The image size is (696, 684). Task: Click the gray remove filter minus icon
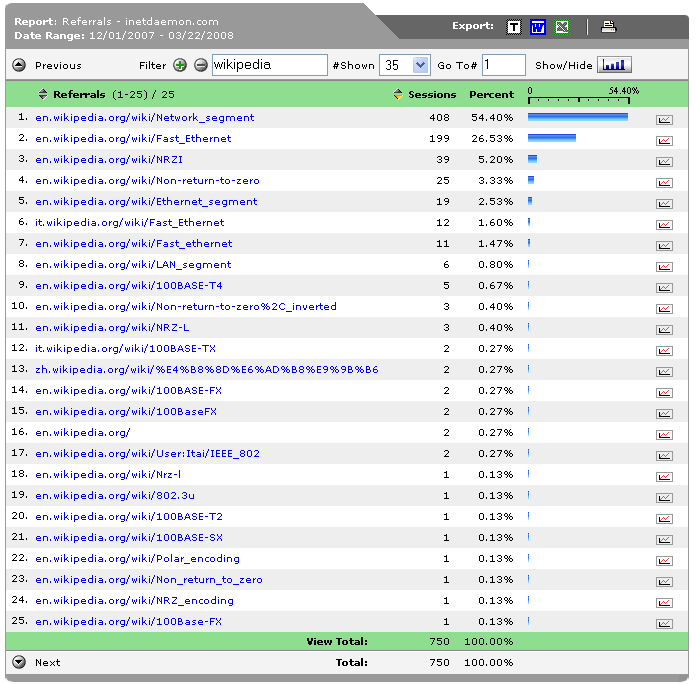(200, 66)
